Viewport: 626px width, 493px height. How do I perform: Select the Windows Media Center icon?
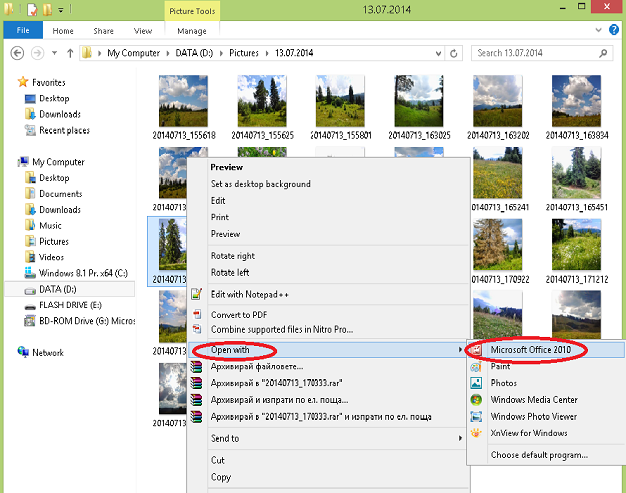(476, 400)
